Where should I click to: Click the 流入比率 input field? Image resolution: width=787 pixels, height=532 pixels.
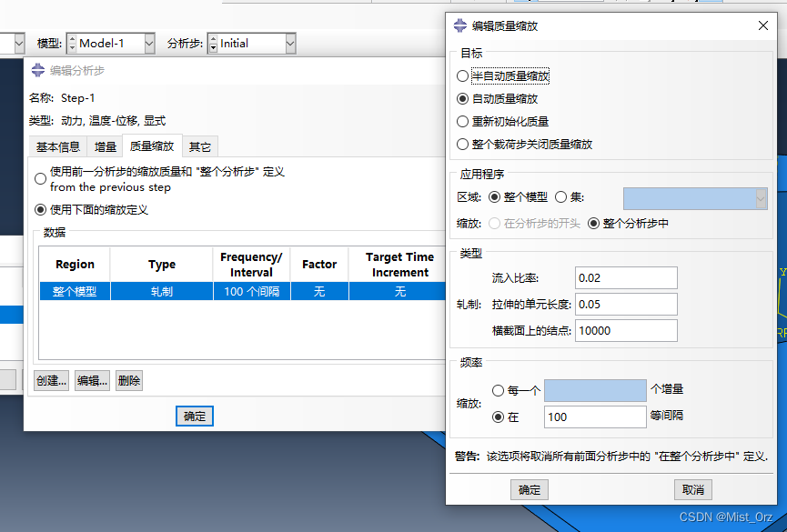click(626, 277)
